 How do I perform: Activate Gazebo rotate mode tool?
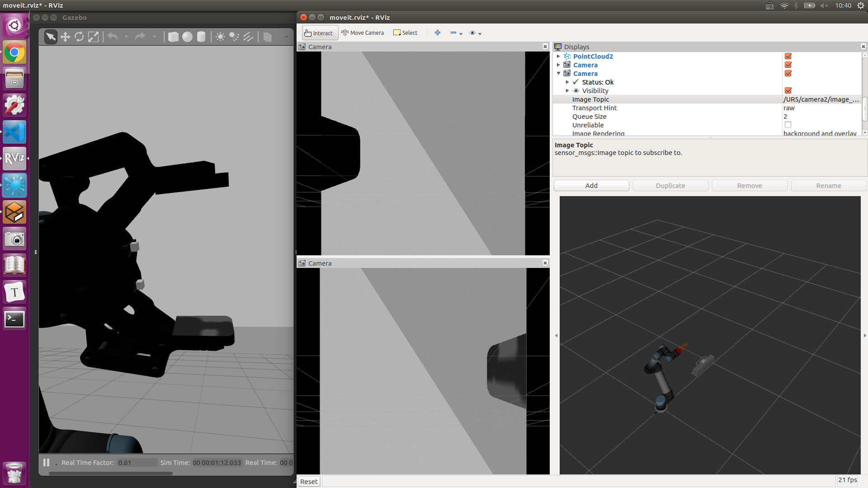pos(79,37)
